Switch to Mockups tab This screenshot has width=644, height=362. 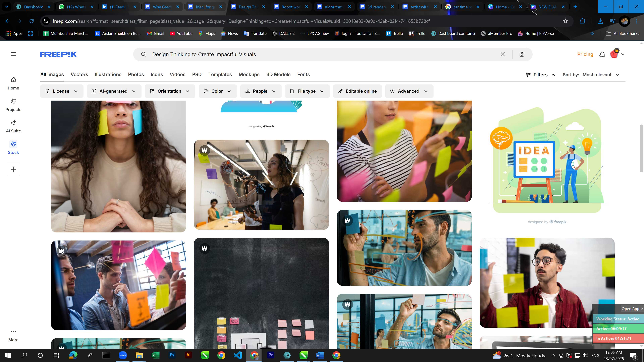click(249, 74)
